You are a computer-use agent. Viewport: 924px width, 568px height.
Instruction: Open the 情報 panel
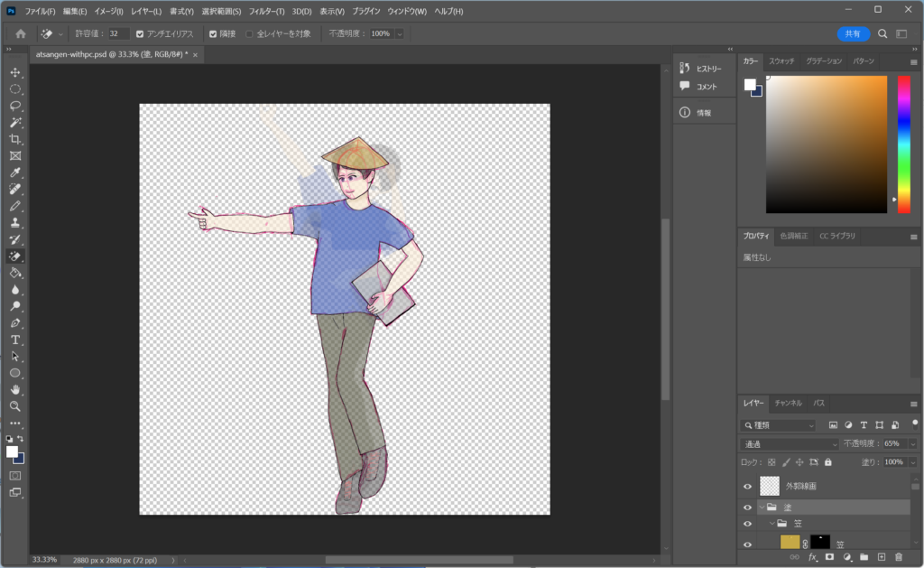(x=696, y=113)
